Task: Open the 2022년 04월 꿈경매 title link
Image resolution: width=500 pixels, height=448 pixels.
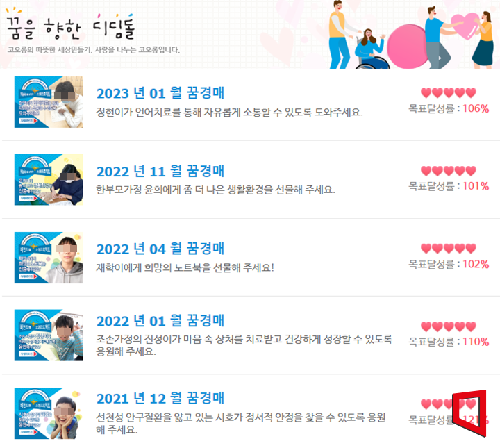Action: coord(160,249)
